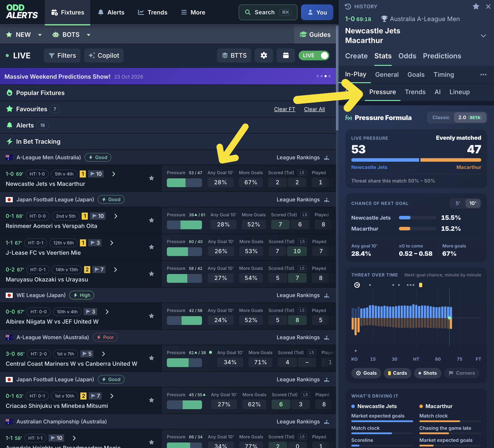Expand Criacao Shinjuku vs Minebea Mitsumi arrow
The width and height of the screenshot is (494, 448).
(x=112, y=396)
